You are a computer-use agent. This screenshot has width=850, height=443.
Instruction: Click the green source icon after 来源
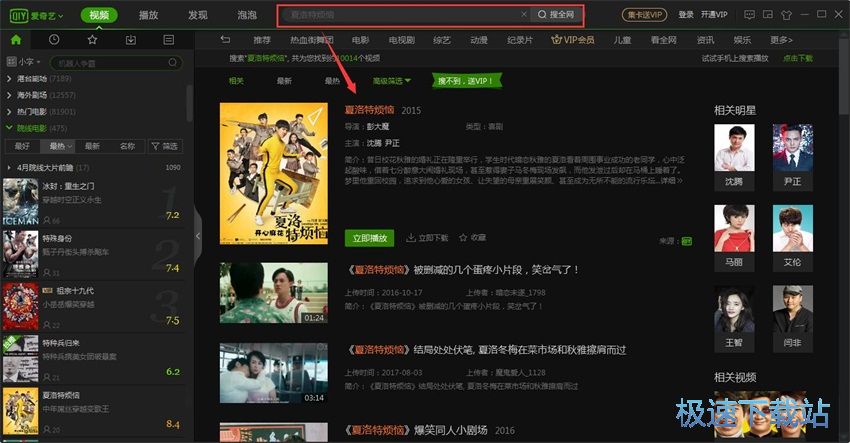tap(687, 241)
